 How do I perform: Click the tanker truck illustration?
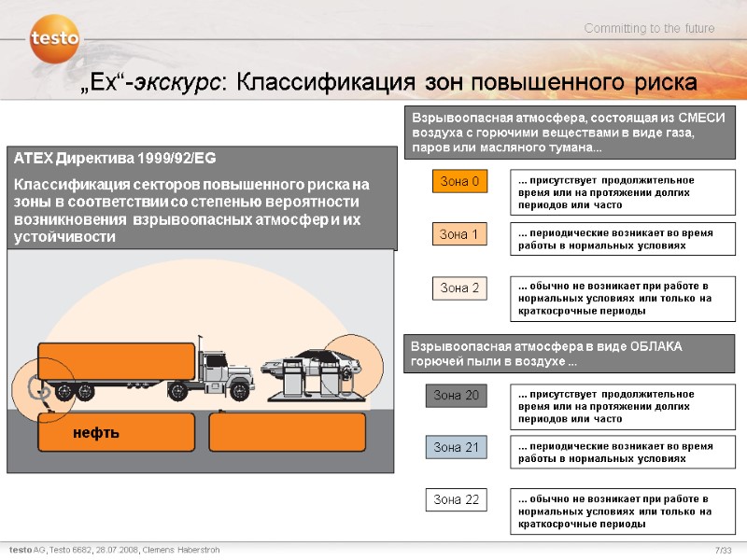[x=146, y=371]
